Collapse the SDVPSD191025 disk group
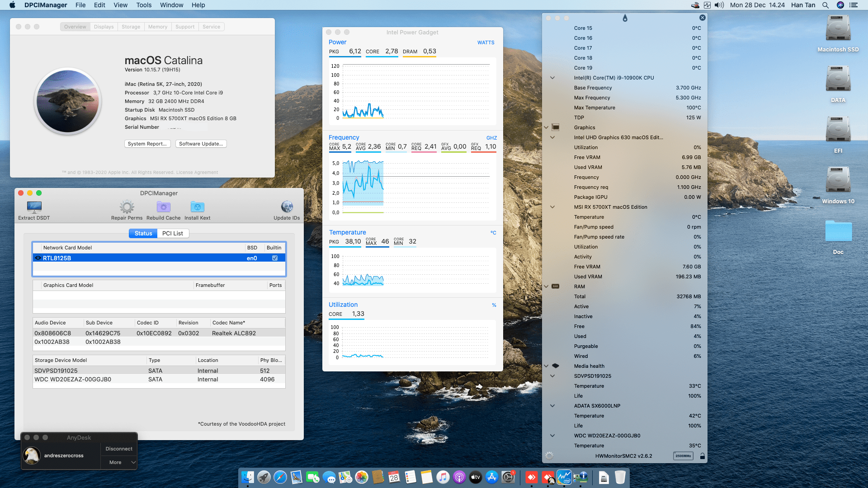The height and width of the screenshot is (488, 868). (552, 376)
